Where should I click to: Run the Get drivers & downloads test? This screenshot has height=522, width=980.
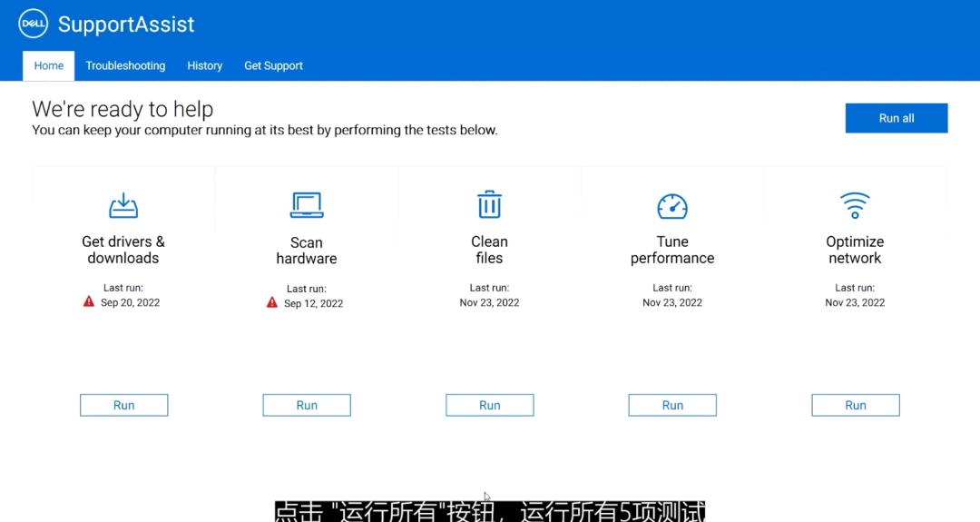[x=123, y=405]
